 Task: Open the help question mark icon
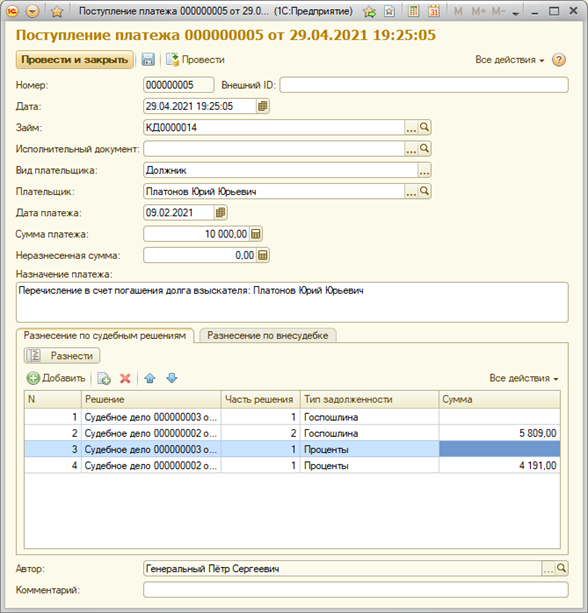pos(559,60)
